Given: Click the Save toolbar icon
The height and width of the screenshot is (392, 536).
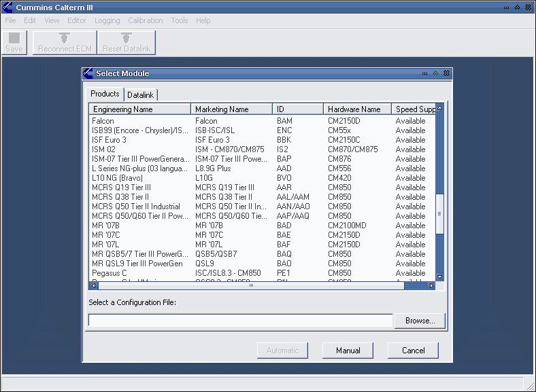Looking at the screenshot, I should click(14, 42).
